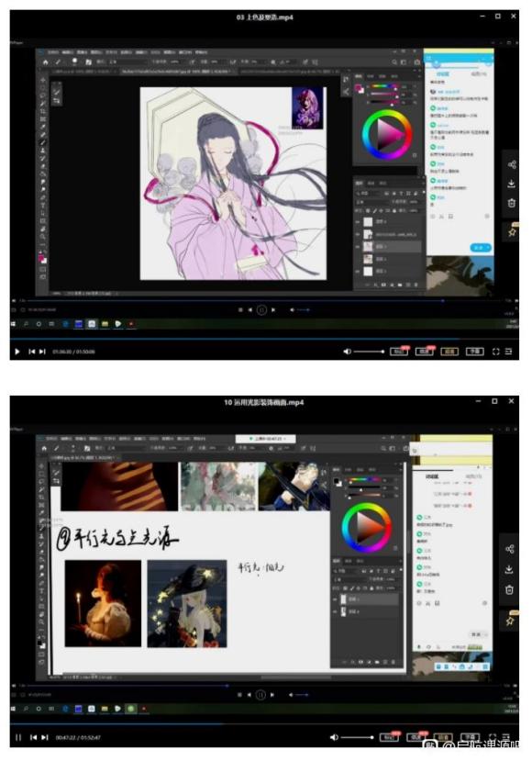Seek on the bottom player's progress bar
Screen dimensions: 532x761
pyautogui.click(x=264, y=724)
